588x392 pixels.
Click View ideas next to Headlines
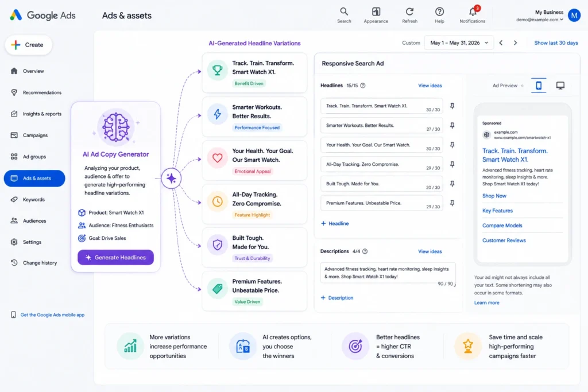[x=430, y=86]
